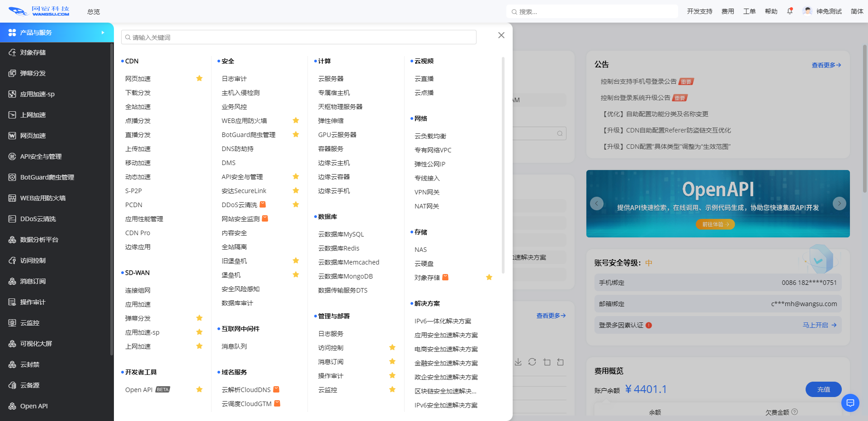Toggle star for DDoS云清洗 in menu
Image resolution: width=868 pixels, height=421 pixels.
click(296, 204)
